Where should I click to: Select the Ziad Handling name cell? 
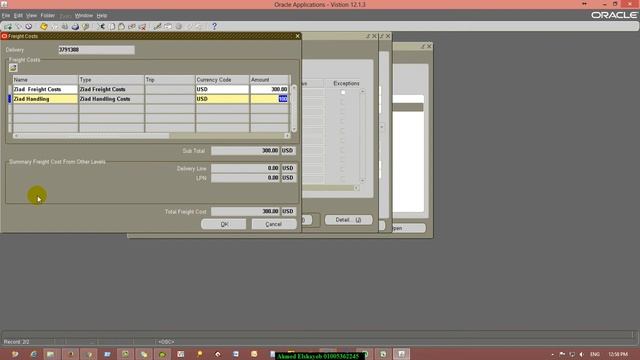pyautogui.click(x=45, y=99)
